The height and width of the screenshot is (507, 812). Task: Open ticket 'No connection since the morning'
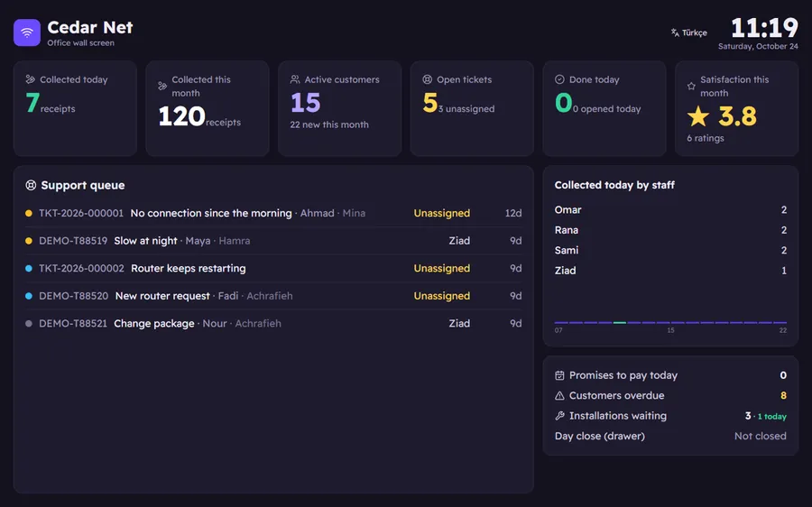(211, 213)
